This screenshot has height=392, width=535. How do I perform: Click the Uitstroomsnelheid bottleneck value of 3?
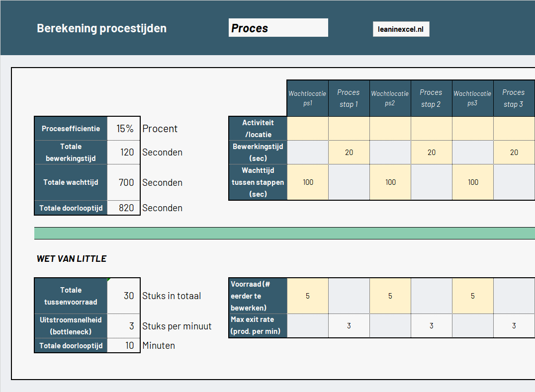[x=124, y=326]
